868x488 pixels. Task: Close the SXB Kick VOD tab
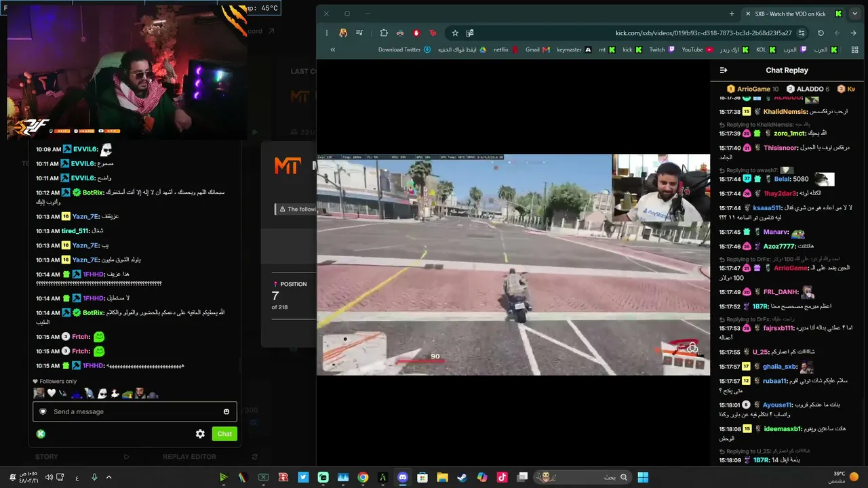pyautogui.click(x=748, y=14)
